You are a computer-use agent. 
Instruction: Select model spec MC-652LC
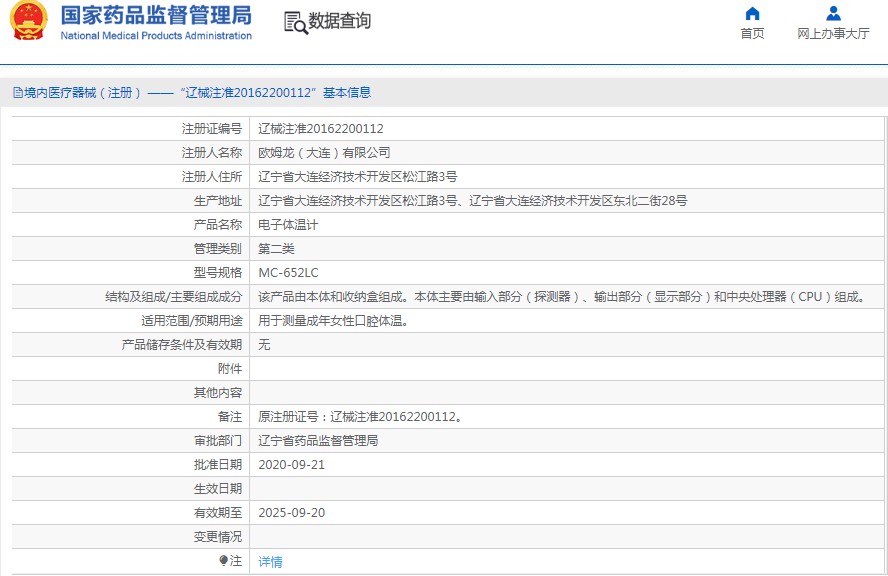[x=288, y=273]
